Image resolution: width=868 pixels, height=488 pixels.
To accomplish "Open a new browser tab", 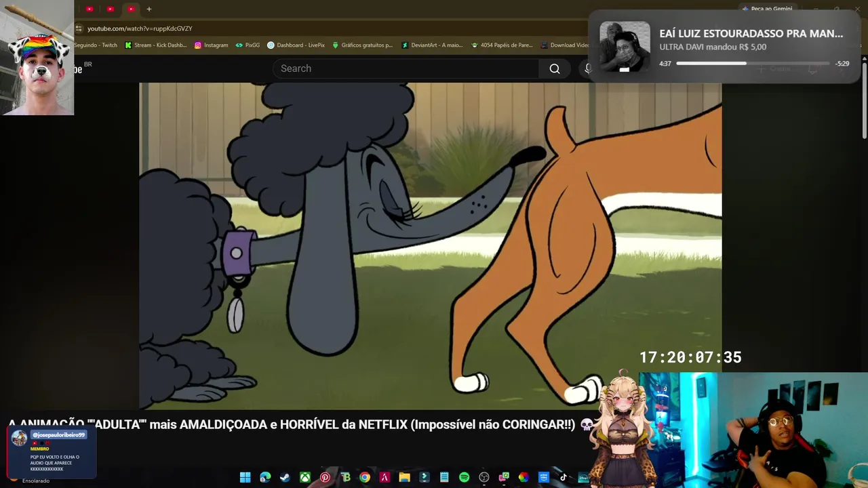I will tap(149, 9).
